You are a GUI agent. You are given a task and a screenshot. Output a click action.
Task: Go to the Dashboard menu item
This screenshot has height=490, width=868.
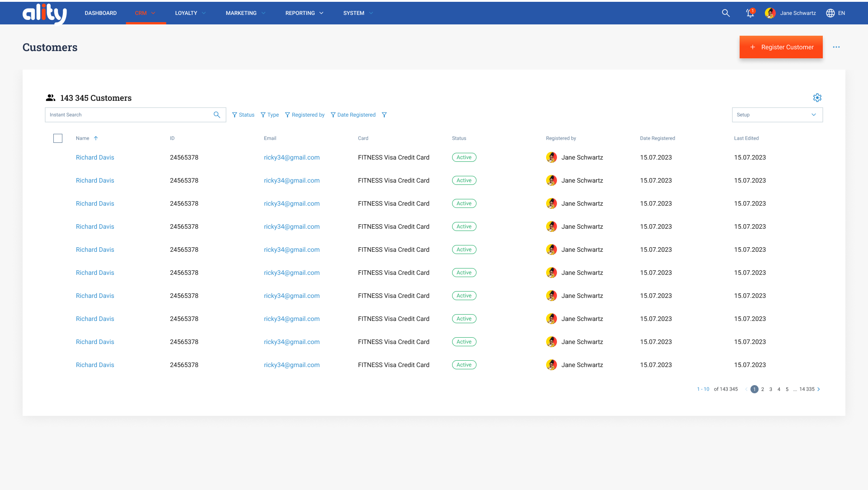click(x=100, y=13)
